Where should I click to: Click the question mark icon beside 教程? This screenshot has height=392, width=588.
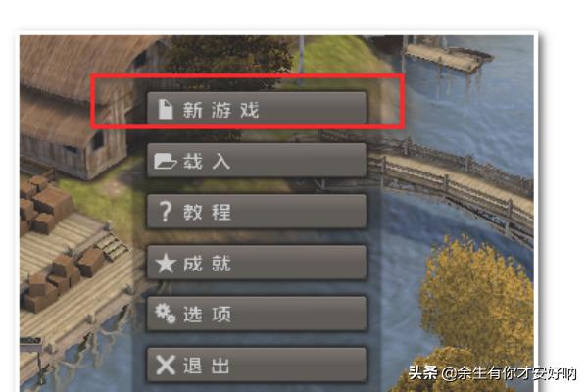(166, 212)
